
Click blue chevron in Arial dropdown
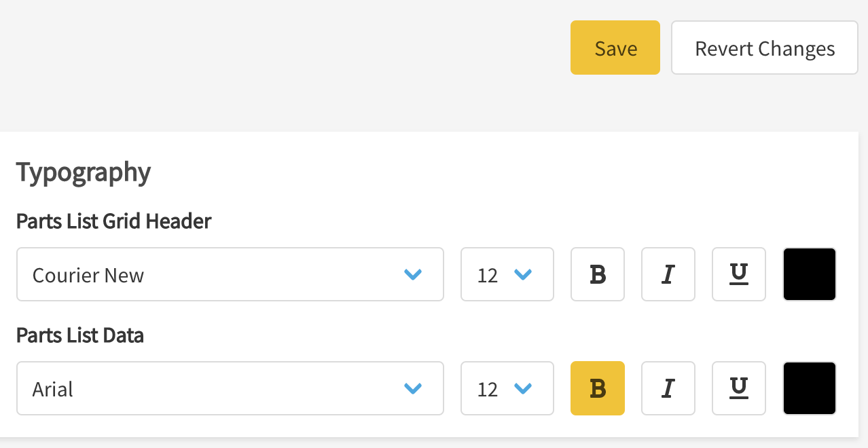(413, 388)
